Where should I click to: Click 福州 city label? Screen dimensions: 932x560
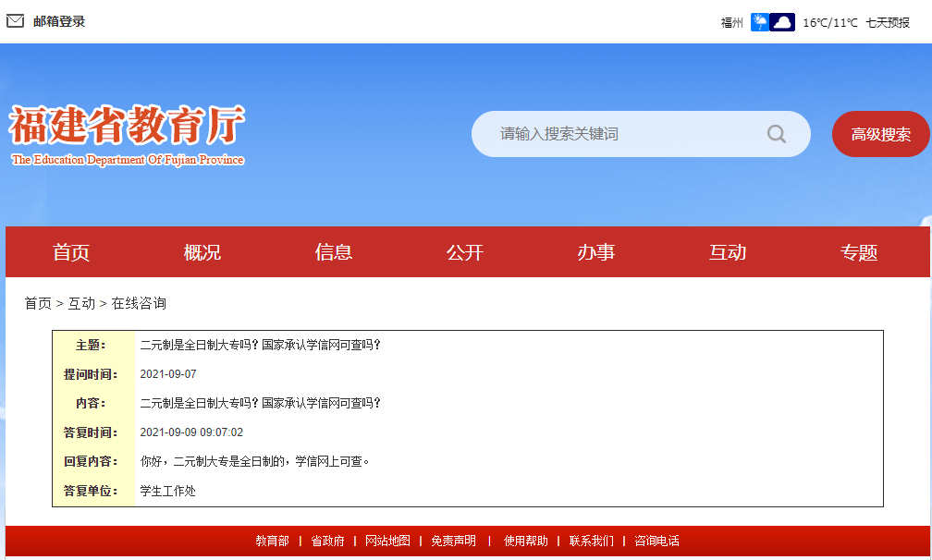[x=731, y=22]
